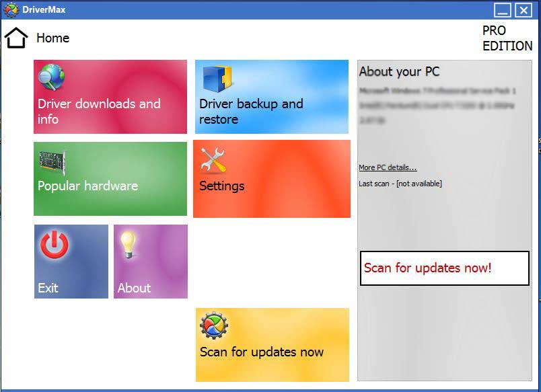Screen dimensions: 541x392
Task: Minimize the DriverMax window
Action: coord(503,10)
